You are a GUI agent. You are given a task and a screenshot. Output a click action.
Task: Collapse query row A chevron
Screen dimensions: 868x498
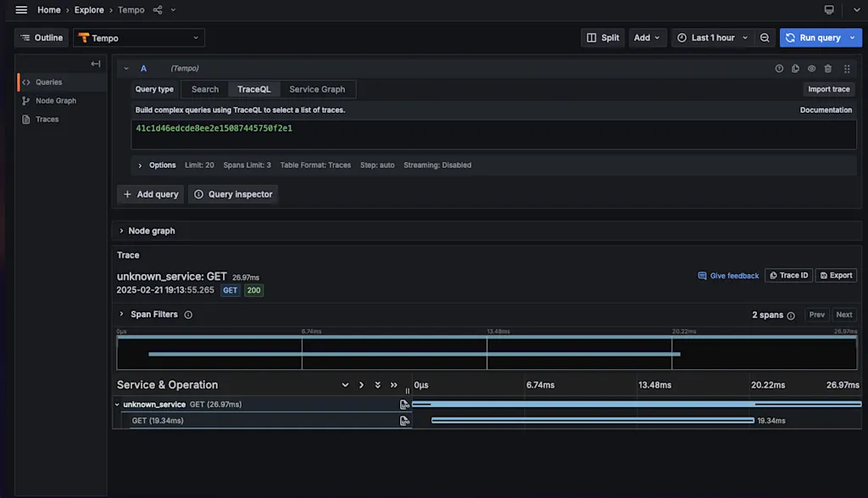coord(126,69)
